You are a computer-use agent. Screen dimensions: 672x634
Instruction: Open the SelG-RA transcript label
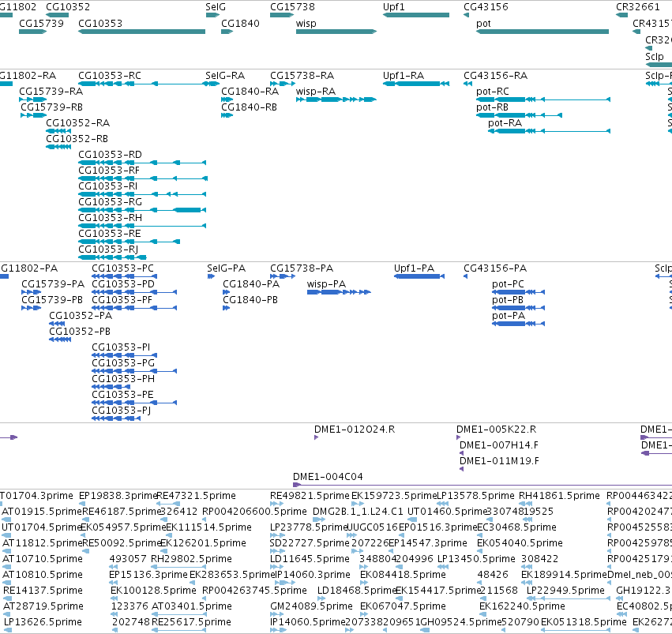click(x=225, y=75)
